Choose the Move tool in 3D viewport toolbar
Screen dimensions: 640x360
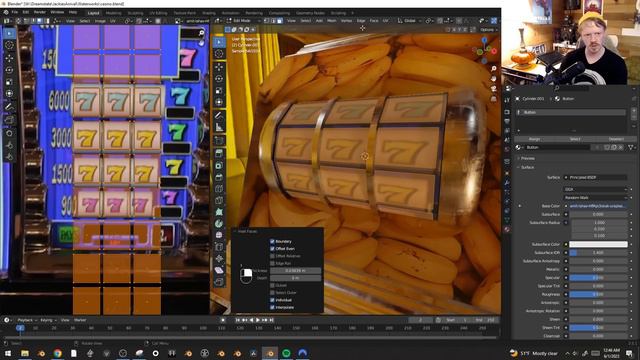219,67
